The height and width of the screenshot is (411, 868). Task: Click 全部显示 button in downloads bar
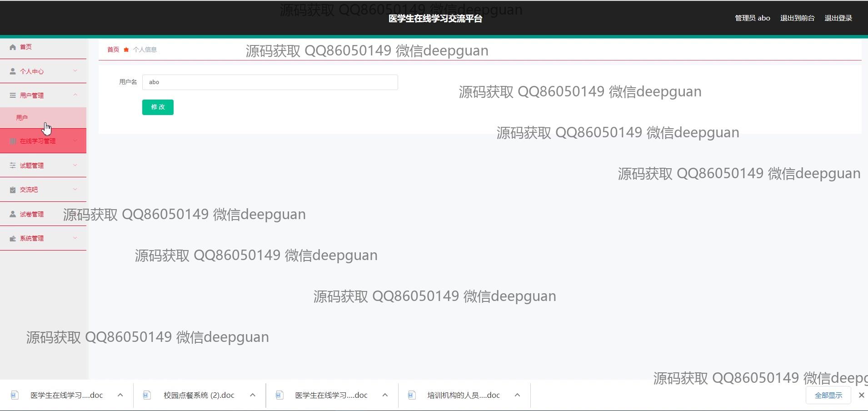pyautogui.click(x=828, y=395)
